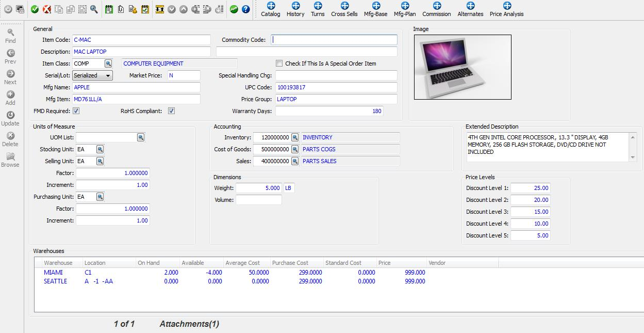Select the green checkmark Accept icon

34,9
